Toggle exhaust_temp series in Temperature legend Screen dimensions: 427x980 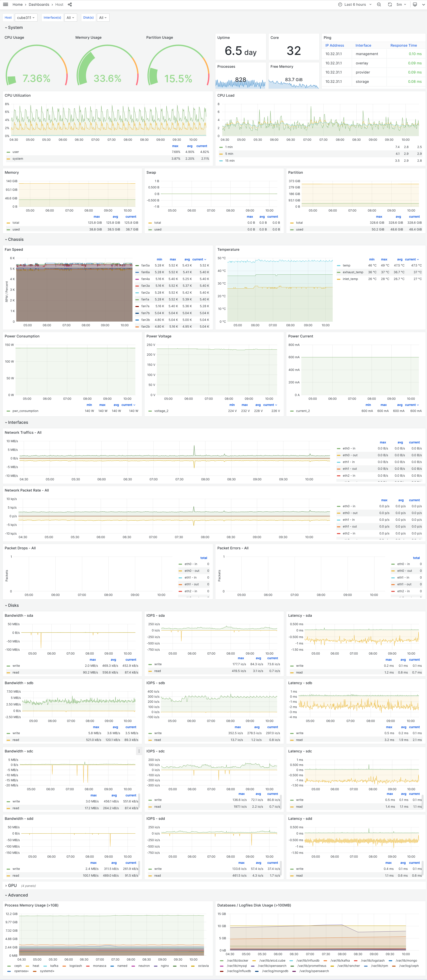(353, 272)
